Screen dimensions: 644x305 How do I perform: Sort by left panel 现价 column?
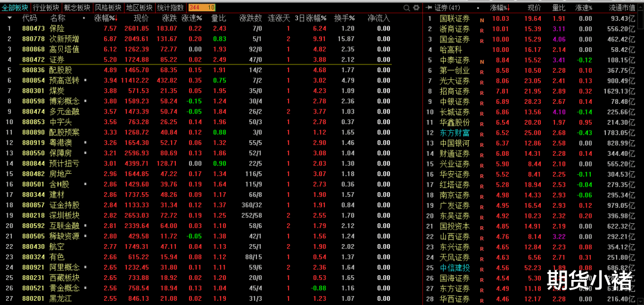point(141,19)
